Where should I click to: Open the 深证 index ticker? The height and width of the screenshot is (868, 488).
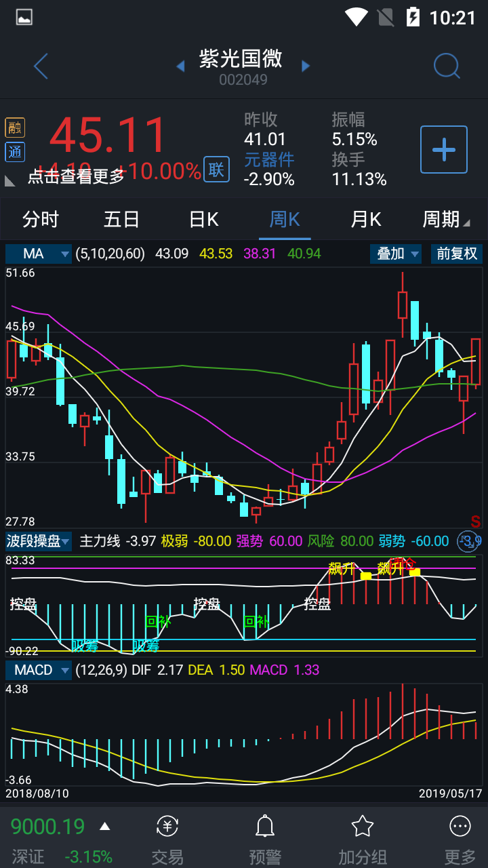(x=28, y=856)
